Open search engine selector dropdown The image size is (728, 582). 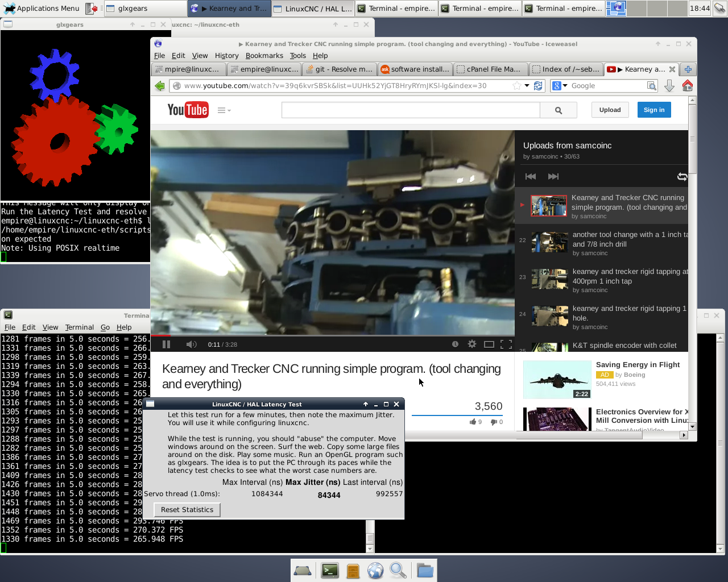point(560,86)
